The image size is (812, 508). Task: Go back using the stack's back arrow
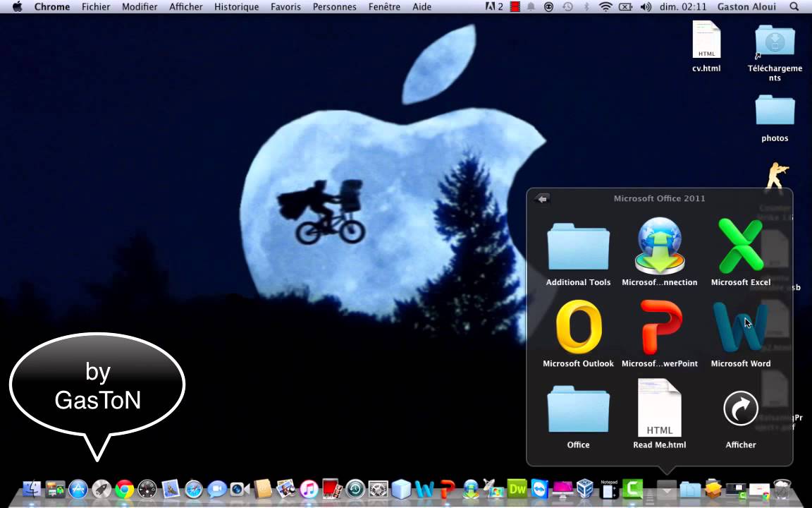coord(542,198)
